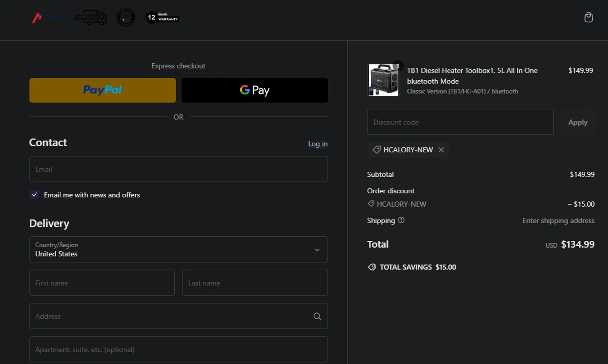Focus the Address input field
The height and width of the screenshot is (364, 608).
[x=178, y=316]
